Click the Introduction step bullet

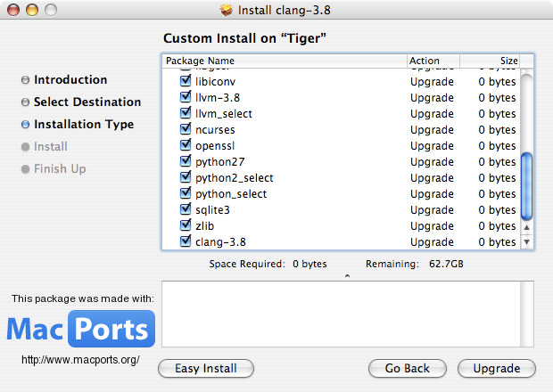25,80
